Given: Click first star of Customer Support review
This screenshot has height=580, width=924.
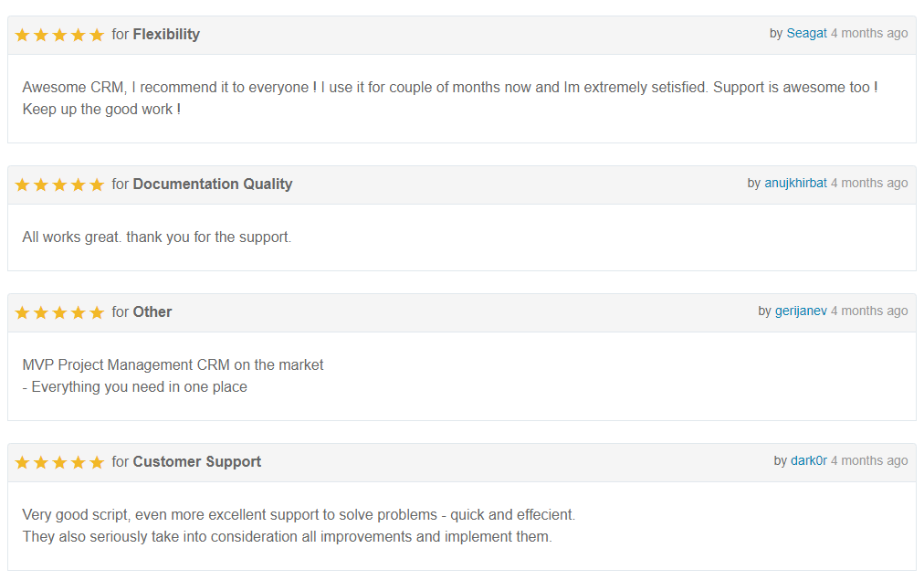Looking at the screenshot, I should tap(23, 462).
